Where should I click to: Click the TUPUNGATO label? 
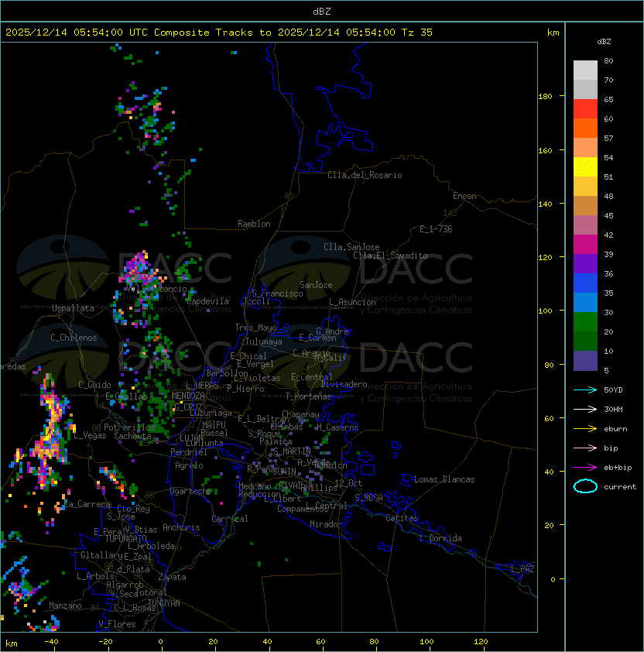coord(125,538)
